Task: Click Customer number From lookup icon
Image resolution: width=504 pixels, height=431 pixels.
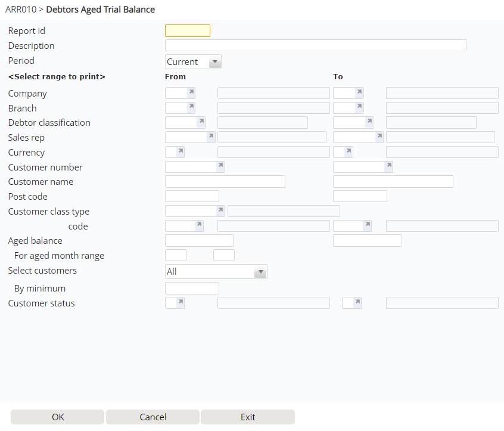Action: (x=220, y=167)
